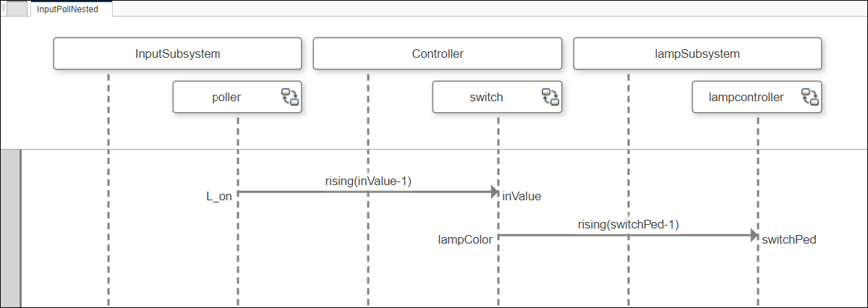Click the chart icon on switch lifeline

(550, 97)
